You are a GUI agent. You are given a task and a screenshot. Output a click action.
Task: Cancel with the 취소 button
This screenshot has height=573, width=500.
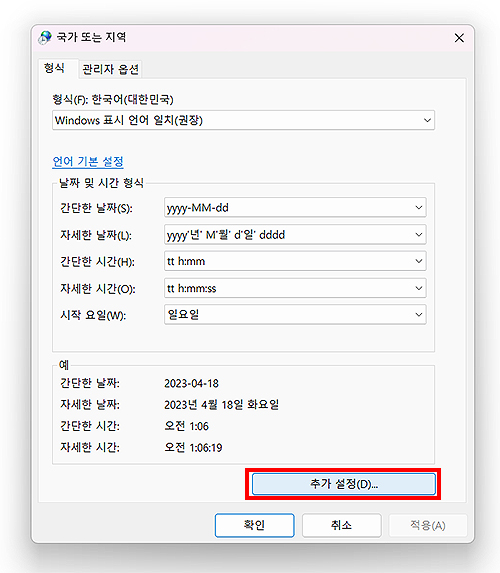(341, 525)
